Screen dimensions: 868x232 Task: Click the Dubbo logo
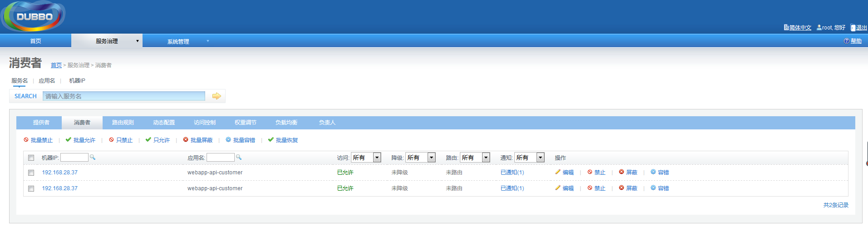(x=33, y=16)
